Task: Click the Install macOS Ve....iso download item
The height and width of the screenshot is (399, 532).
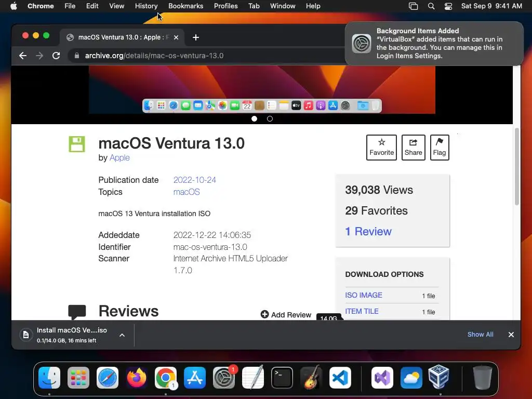Action: pyautogui.click(x=72, y=335)
